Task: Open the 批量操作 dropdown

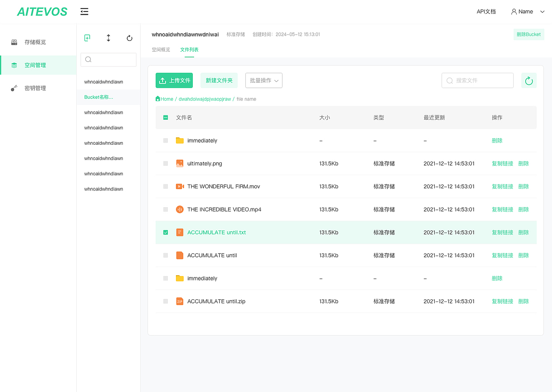Action: 264,81
